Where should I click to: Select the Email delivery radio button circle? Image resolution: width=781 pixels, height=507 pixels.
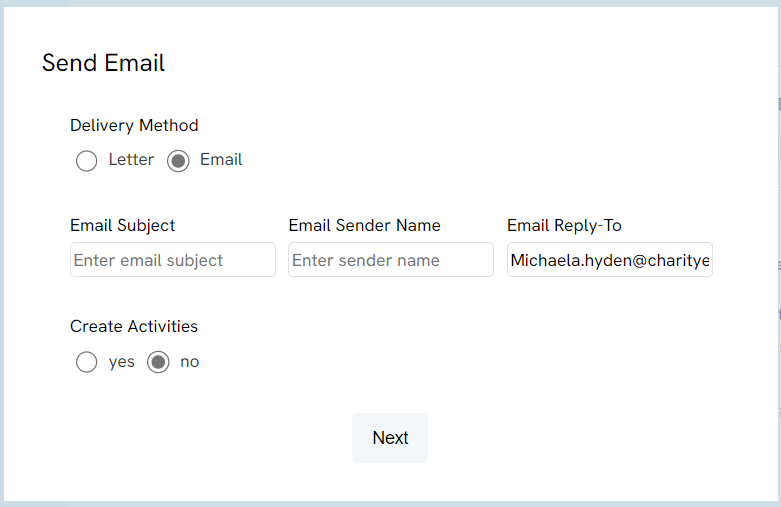[x=178, y=161]
